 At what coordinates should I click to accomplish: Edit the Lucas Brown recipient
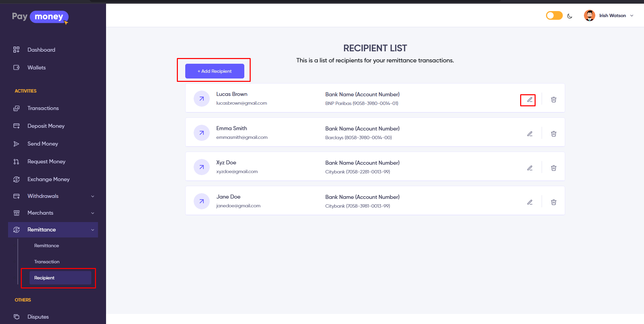point(530,100)
